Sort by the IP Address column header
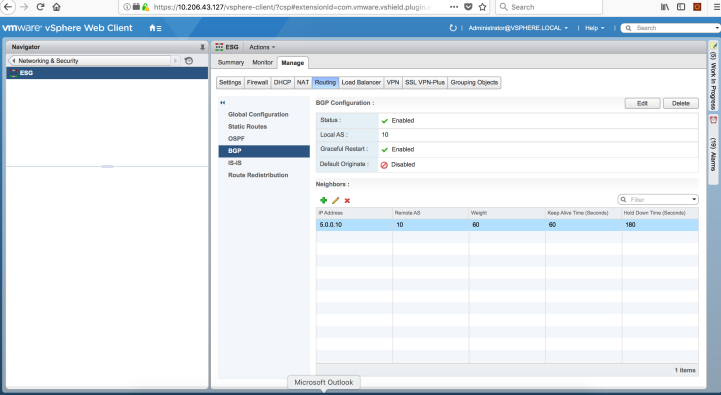Screen dimensions: 721x395 point(354,213)
